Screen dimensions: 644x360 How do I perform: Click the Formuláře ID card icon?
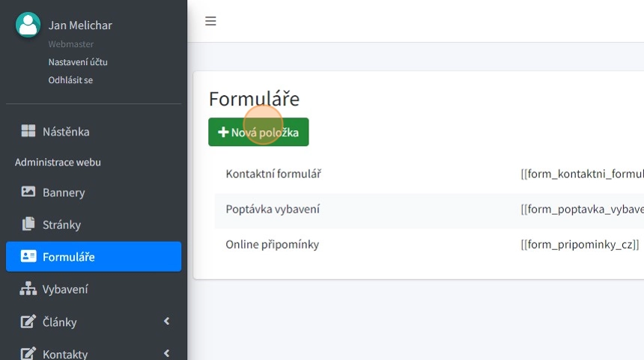click(28, 257)
